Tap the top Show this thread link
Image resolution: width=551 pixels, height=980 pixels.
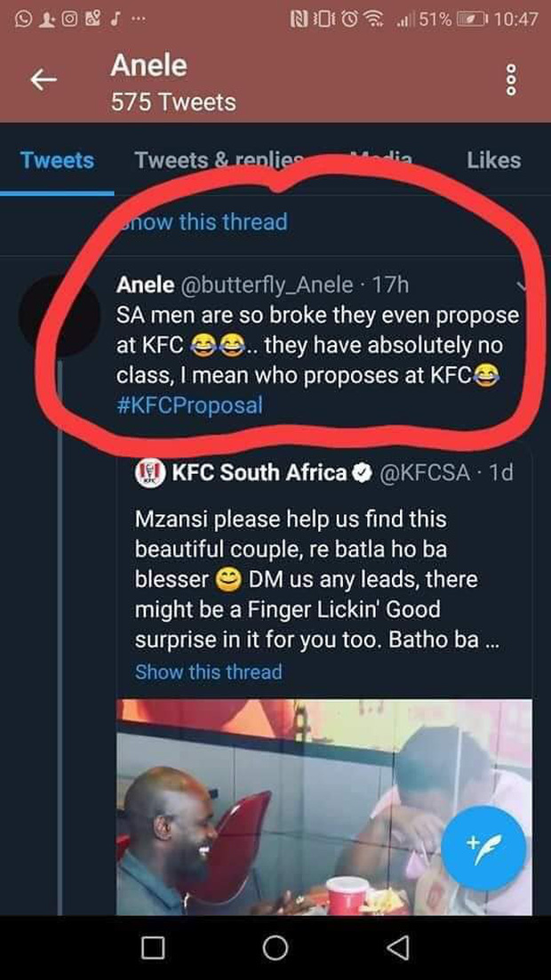(x=204, y=221)
